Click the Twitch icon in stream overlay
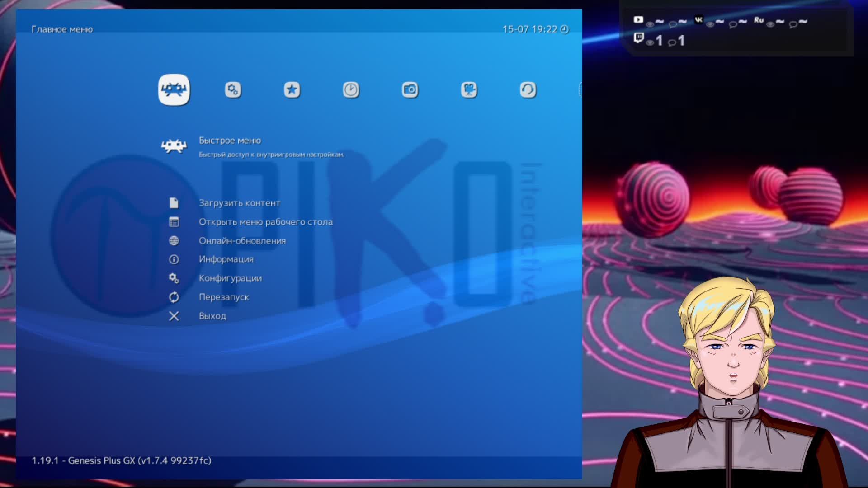 [x=638, y=38]
